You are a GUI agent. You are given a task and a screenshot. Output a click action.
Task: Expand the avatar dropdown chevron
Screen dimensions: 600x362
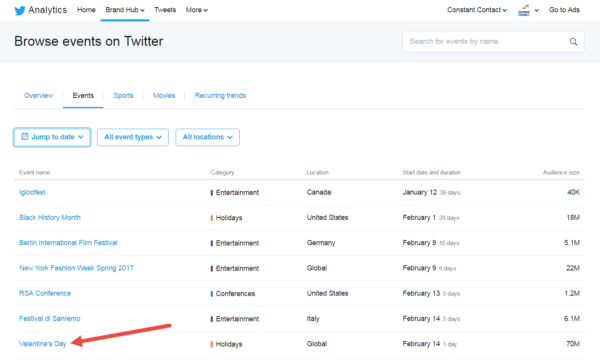536,10
